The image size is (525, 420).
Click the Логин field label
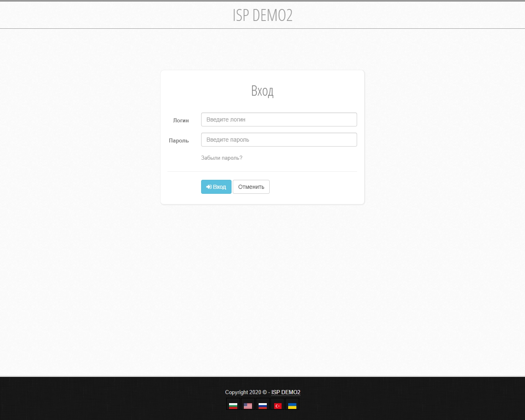[181, 120]
